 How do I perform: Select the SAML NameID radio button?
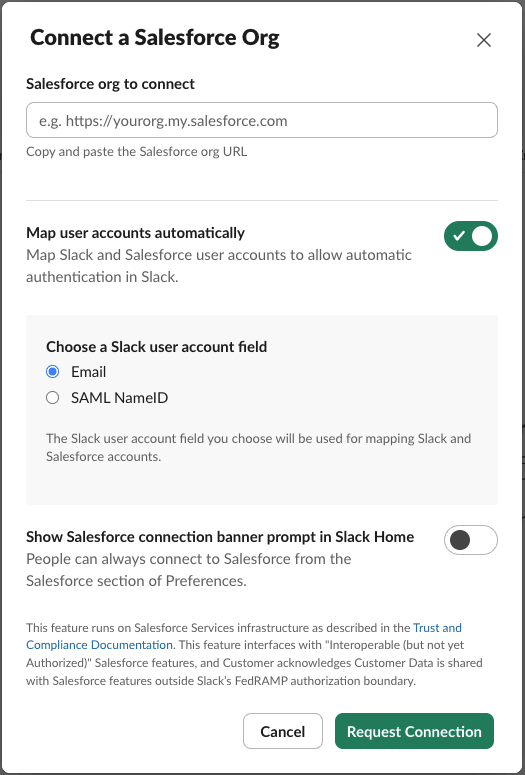click(52, 398)
